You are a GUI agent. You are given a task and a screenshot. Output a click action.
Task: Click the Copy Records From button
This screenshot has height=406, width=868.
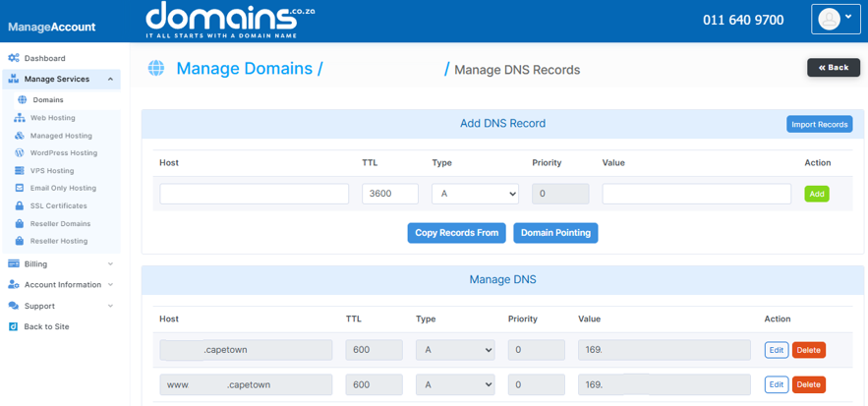coord(456,233)
